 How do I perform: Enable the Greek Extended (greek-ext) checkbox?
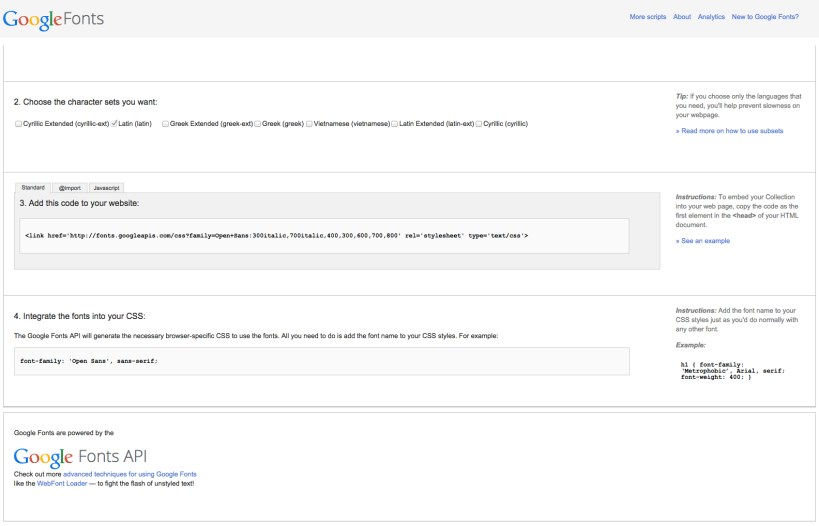[x=165, y=124]
